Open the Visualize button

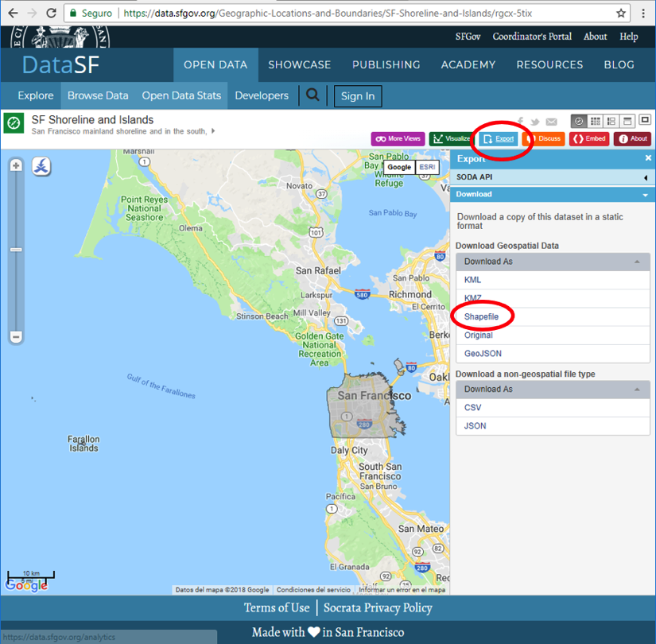pyautogui.click(x=451, y=139)
